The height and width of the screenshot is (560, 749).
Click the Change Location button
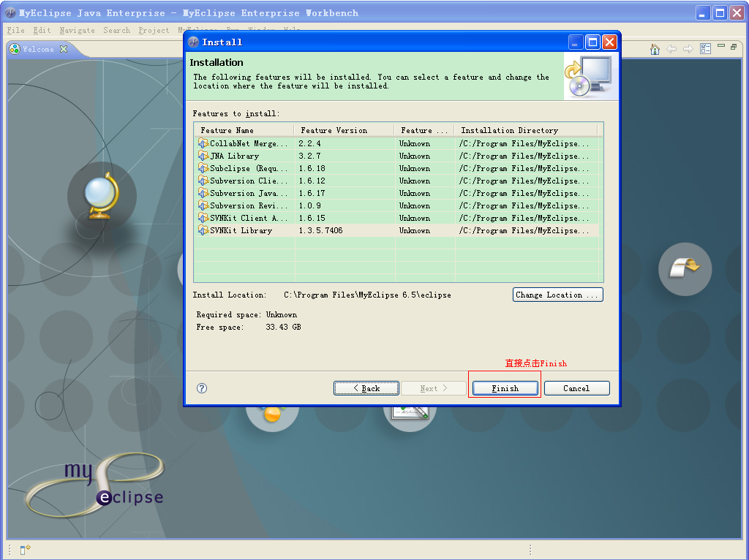557,295
